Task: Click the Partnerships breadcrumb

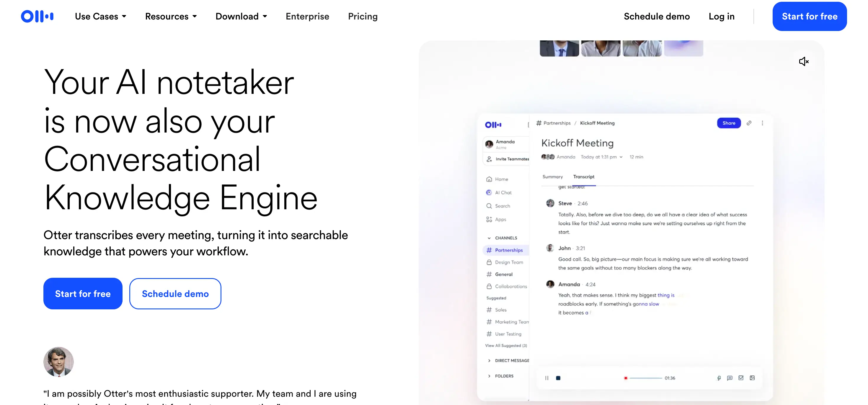Action: click(x=554, y=123)
